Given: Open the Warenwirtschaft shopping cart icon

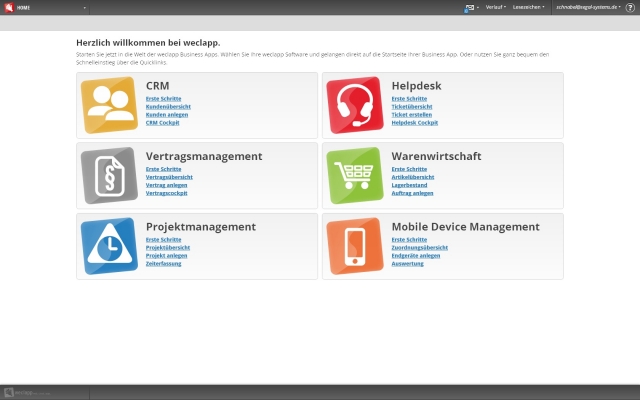Looking at the screenshot, I should (355, 176).
